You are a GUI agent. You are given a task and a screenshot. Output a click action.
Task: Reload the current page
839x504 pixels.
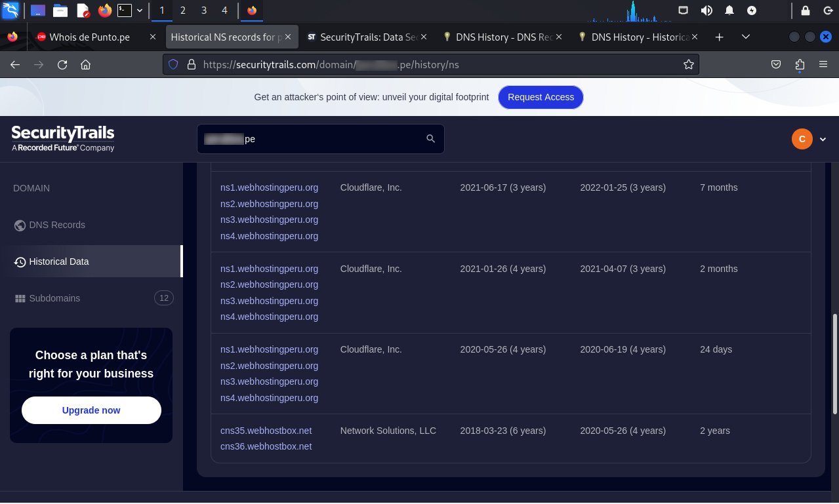coord(62,64)
